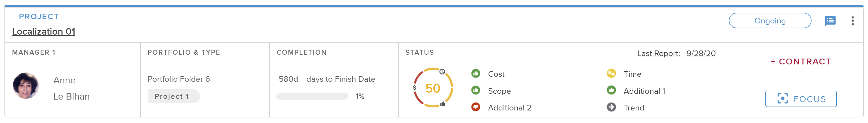
Task: Click the Ongoing status button
Action: (x=770, y=21)
